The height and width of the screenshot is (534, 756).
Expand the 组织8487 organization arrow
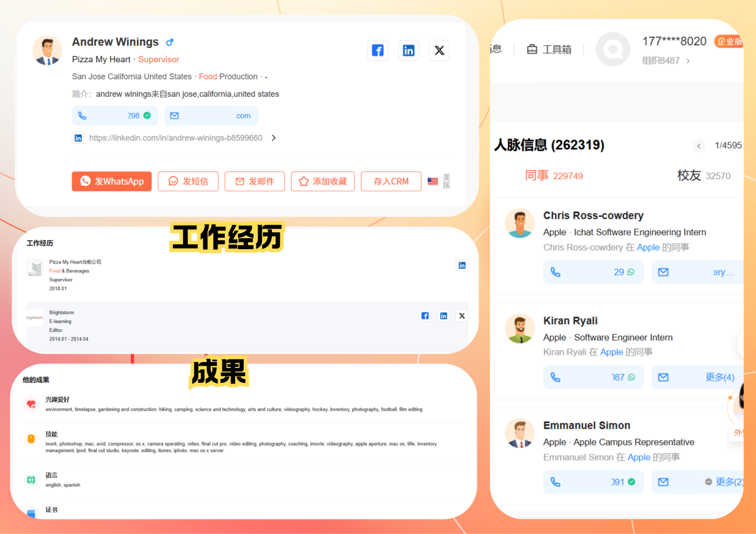click(x=688, y=61)
